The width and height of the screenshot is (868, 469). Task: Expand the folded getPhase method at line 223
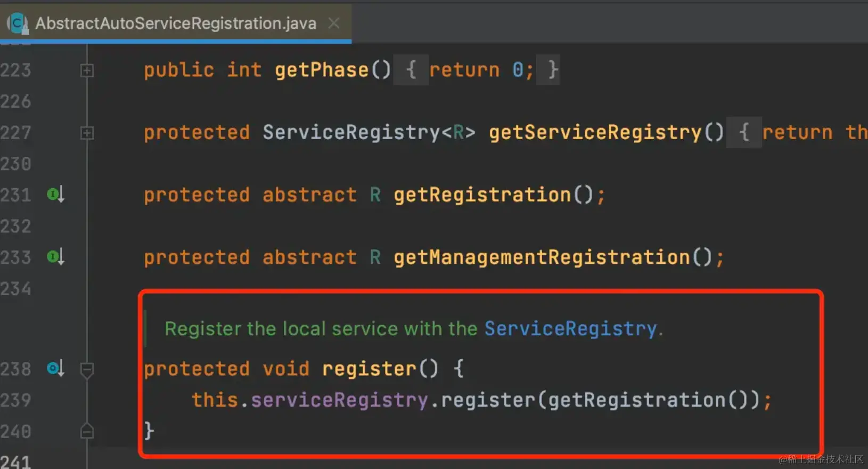coord(87,70)
